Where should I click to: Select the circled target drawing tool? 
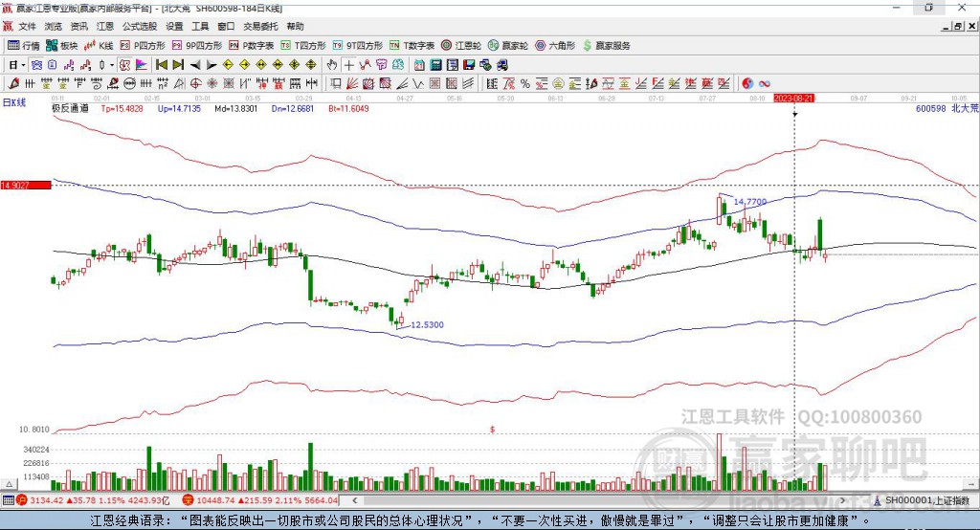pyautogui.click(x=195, y=84)
